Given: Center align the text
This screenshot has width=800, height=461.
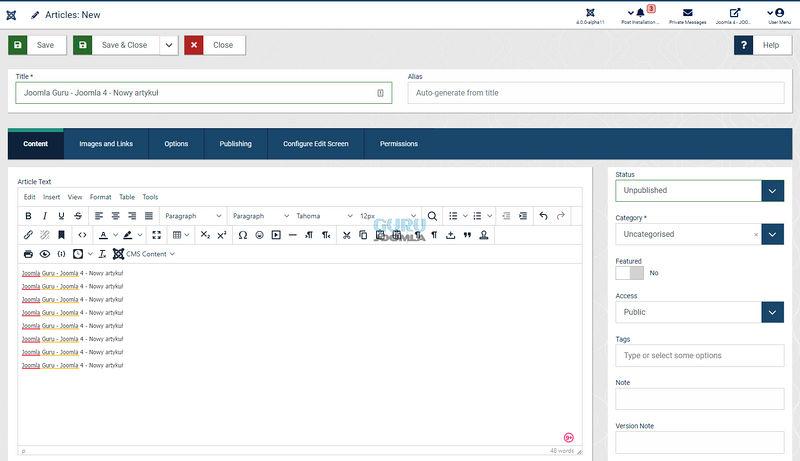Looking at the screenshot, I should coord(116,216).
